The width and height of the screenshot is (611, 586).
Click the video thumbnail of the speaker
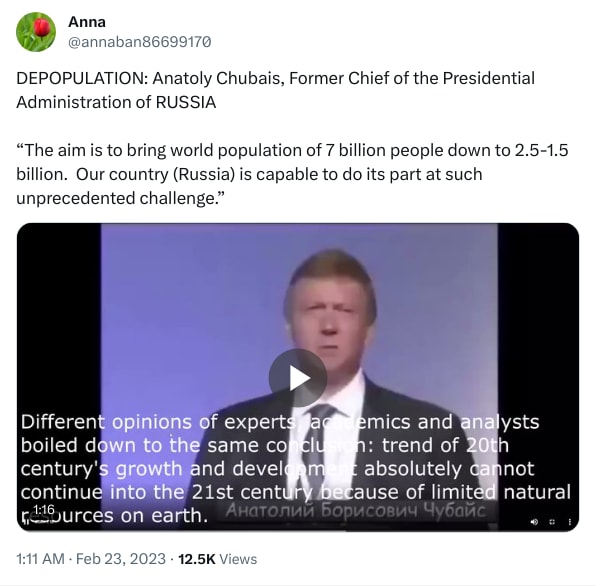300,300
